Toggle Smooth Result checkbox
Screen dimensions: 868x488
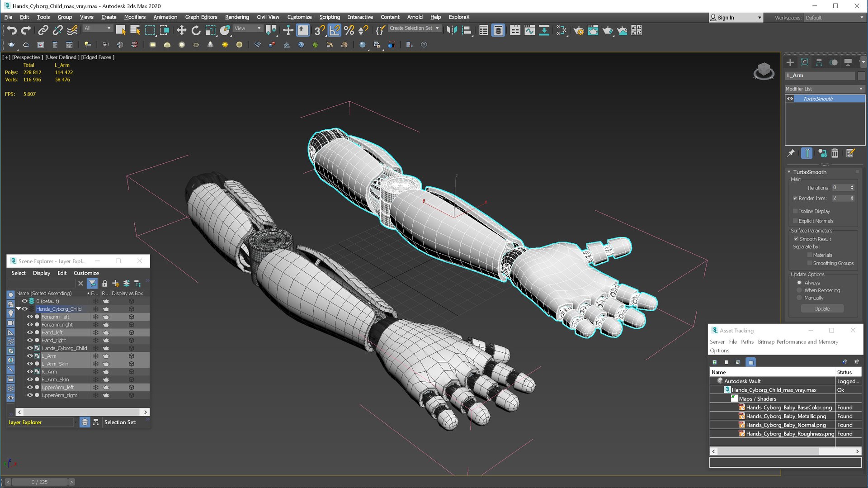tap(796, 239)
